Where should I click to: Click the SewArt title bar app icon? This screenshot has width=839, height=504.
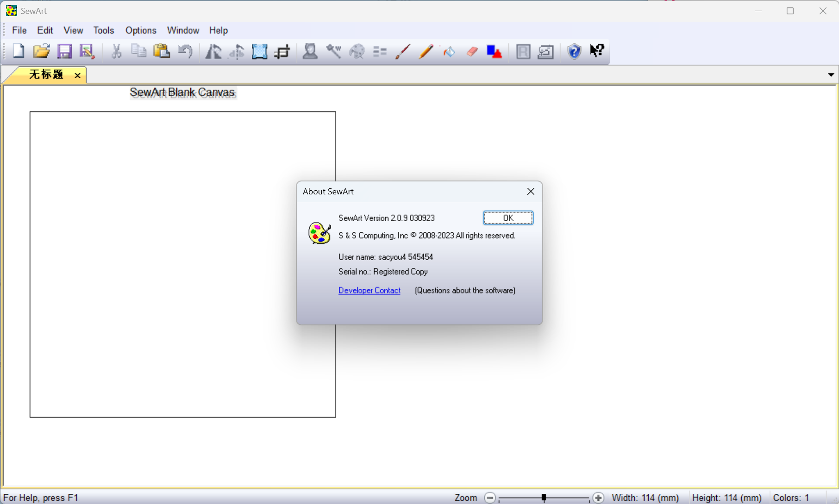(x=12, y=11)
